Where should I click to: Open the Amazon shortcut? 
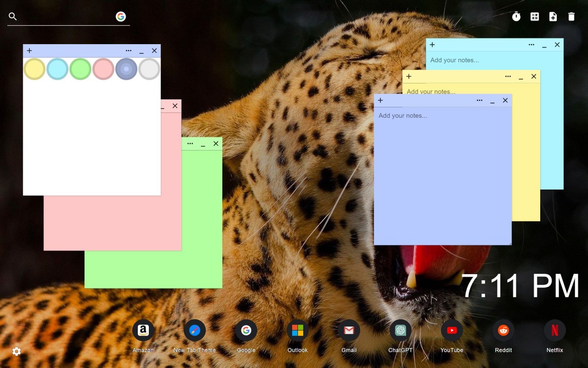143,331
